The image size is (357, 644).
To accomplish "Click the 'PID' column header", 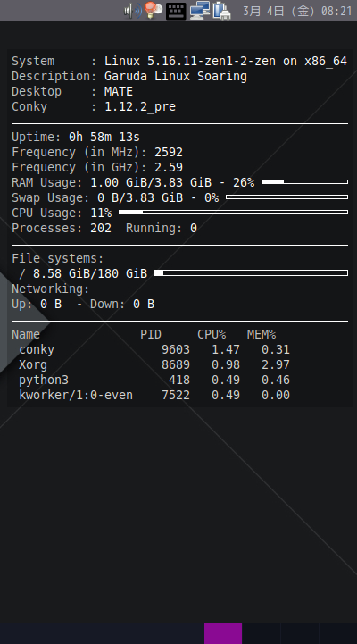I will pos(151,334).
